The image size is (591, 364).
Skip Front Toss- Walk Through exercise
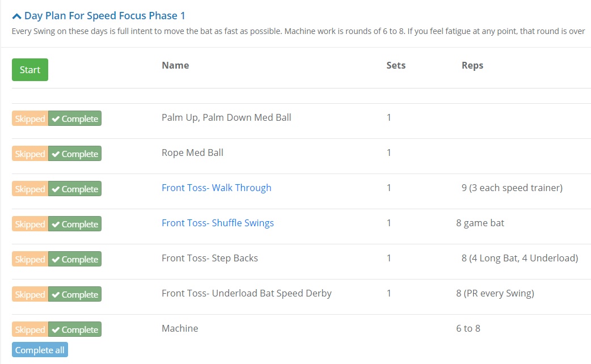[x=30, y=189]
